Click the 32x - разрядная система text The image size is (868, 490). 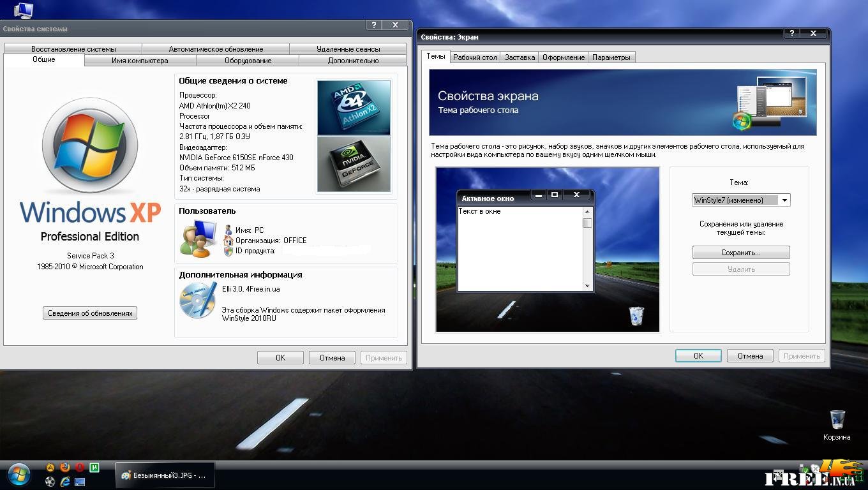coord(220,189)
